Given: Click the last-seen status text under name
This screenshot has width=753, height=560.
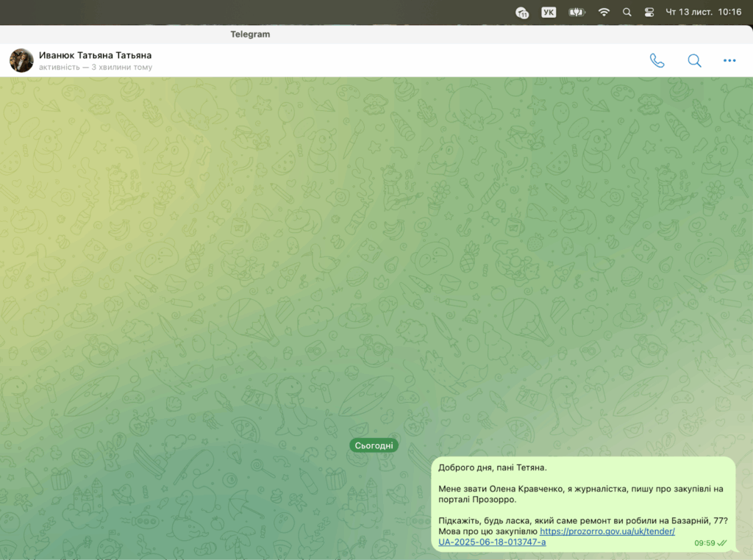Looking at the screenshot, I should (96, 68).
